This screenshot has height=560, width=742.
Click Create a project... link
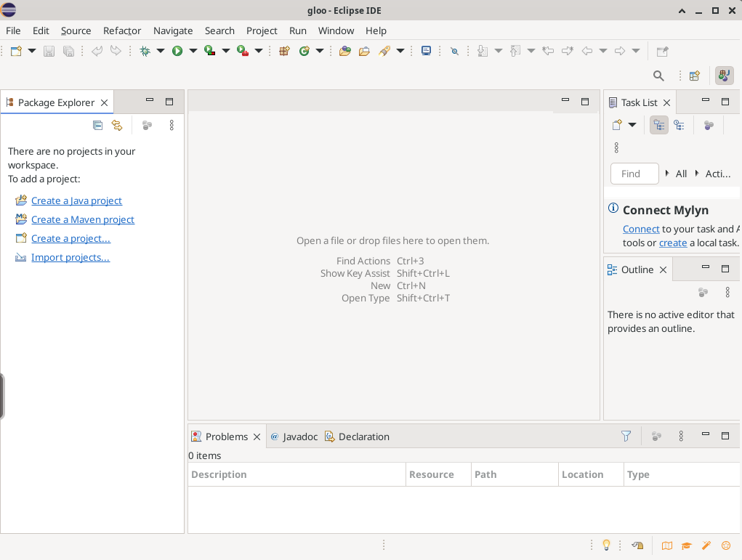click(70, 238)
